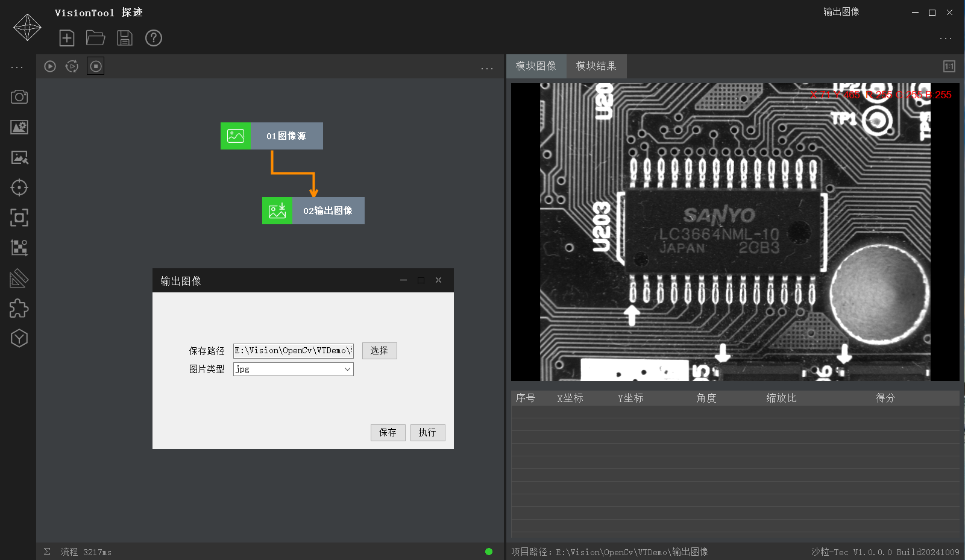Run the flow once with the play button
This screenshot has width=965, height=560.
pos(50,66)
